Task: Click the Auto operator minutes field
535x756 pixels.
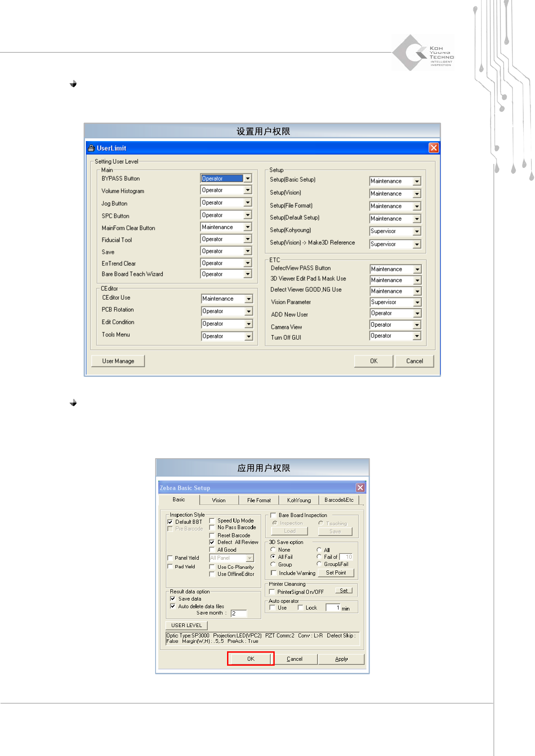Action: click(333, 608)
